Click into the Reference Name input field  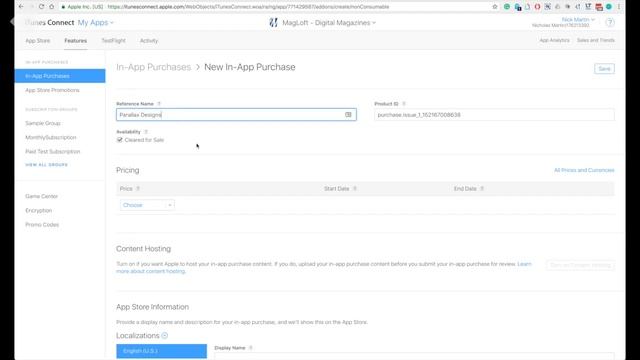(x=236, y=115)
